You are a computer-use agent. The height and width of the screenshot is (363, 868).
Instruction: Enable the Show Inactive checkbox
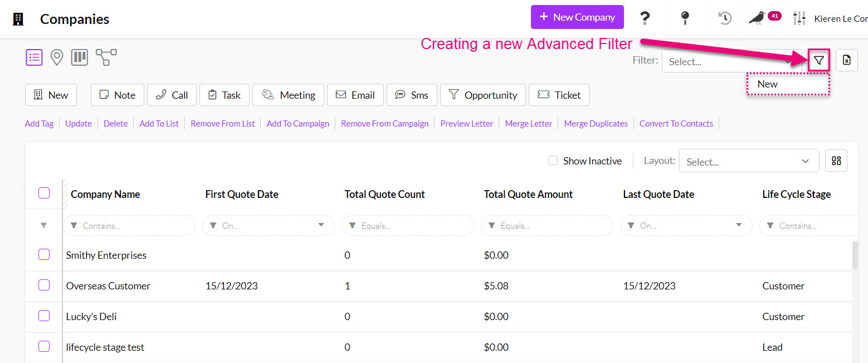[553, 161]
